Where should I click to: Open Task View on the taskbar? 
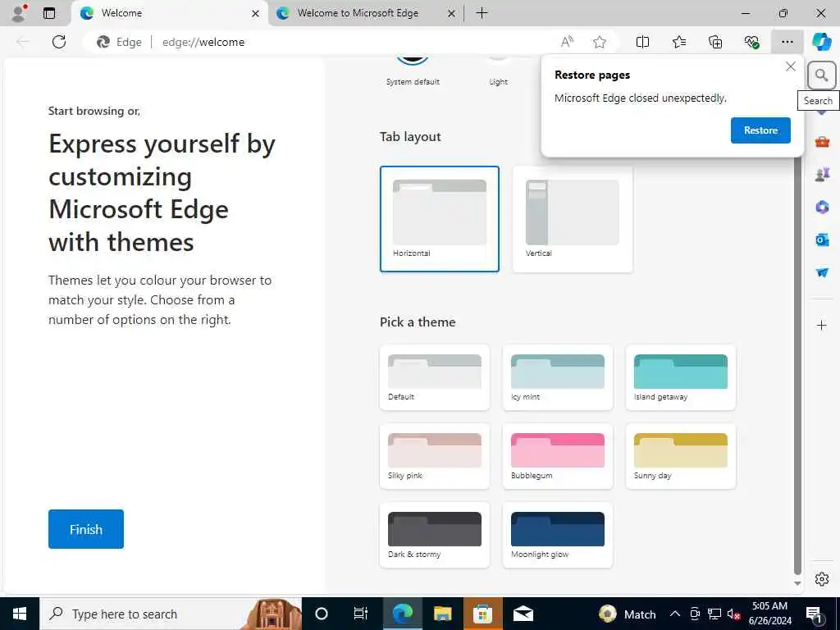click(x=361, y=614)
